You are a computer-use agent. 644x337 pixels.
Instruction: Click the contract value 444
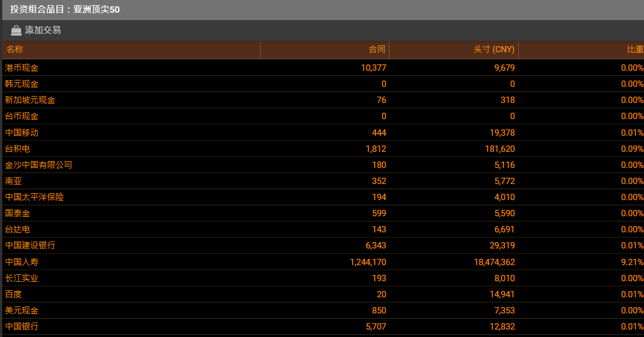pos(379,132)
